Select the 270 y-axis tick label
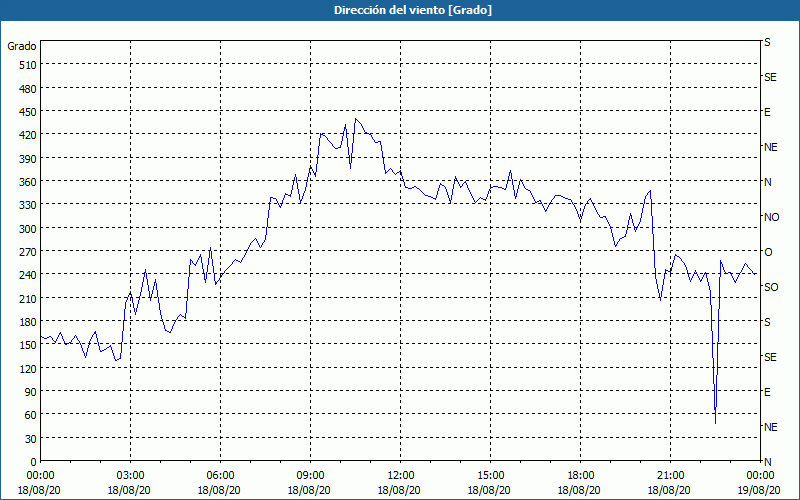Viewport: 800px width, 500px height. point(29,252)
